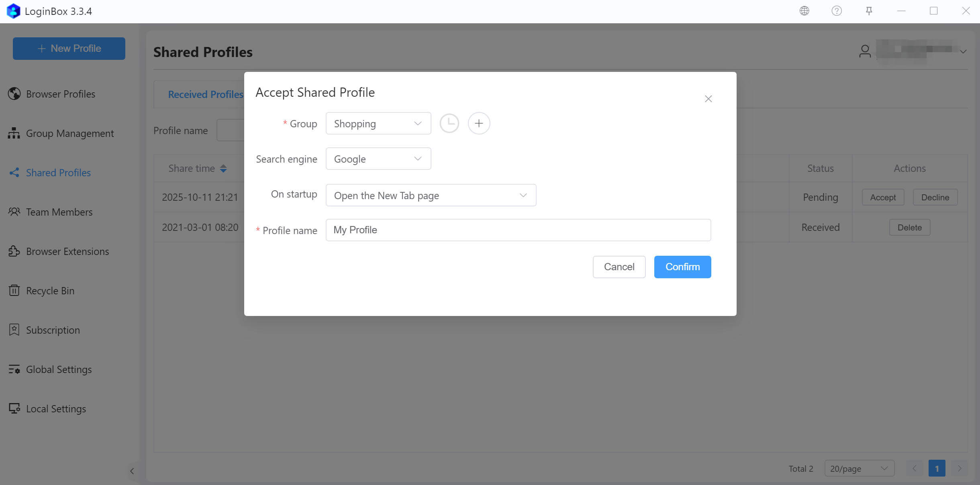The height and width of the screenshot is (485, 980).
Task: Open the Group dropdown showing Shopping
Action: [378, 124]
